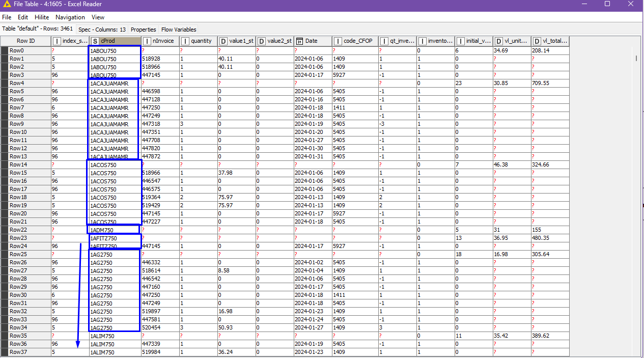This screenshot has height=358, width=644.
Task: Click the date cell 2024-01-20
Action: point(313,132)
